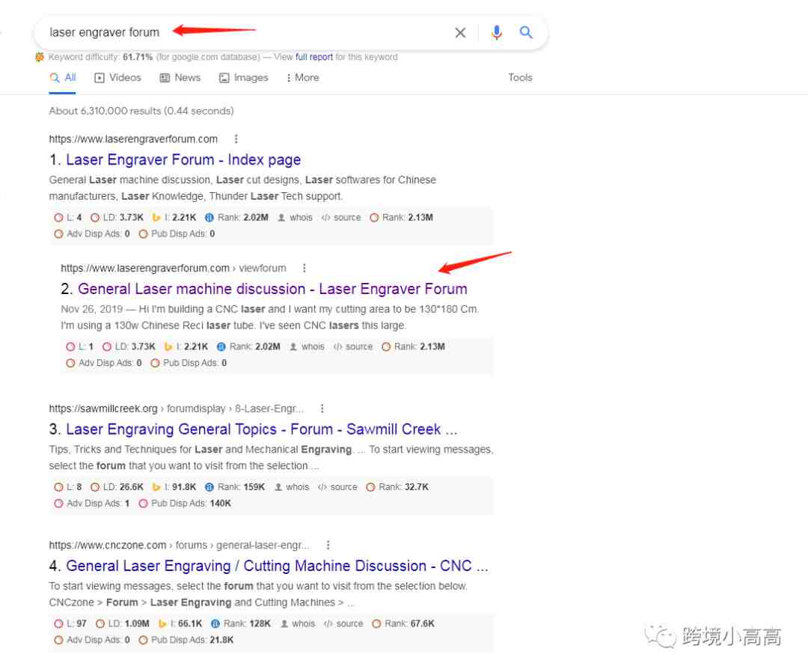Click the L: 8 links metric
This screenshot has height=672, width=808.
(x=68, y=487)
